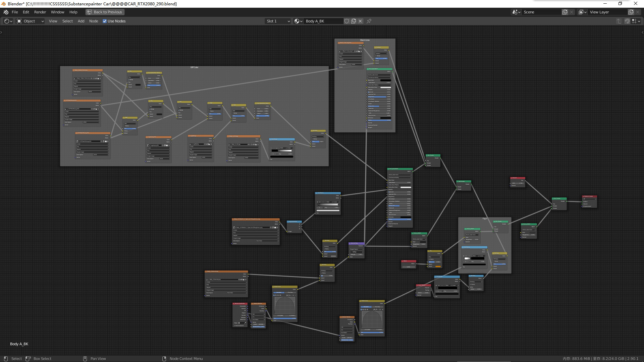This screenshot has width=644, height=362.
Task: Click the Color Ramp gradient bar in Diff Color frame
Action: pyautogui.click(x=282, y=151)
